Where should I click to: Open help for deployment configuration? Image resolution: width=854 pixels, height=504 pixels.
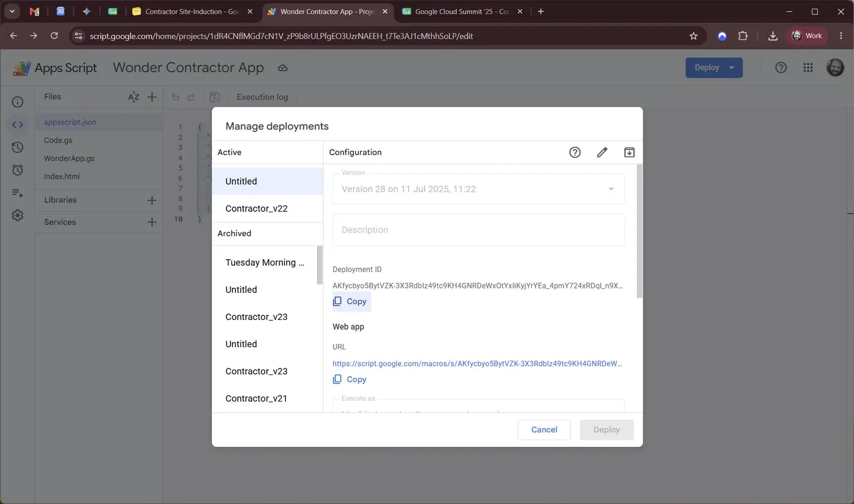575,153
